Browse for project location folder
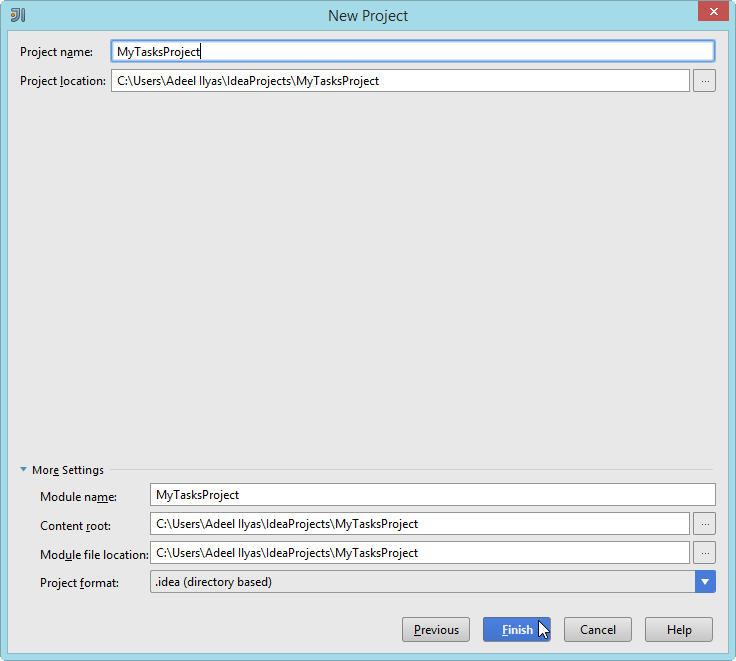Image resolution: width=736 pixels, height=661 pixels. [x=704, y=81]
